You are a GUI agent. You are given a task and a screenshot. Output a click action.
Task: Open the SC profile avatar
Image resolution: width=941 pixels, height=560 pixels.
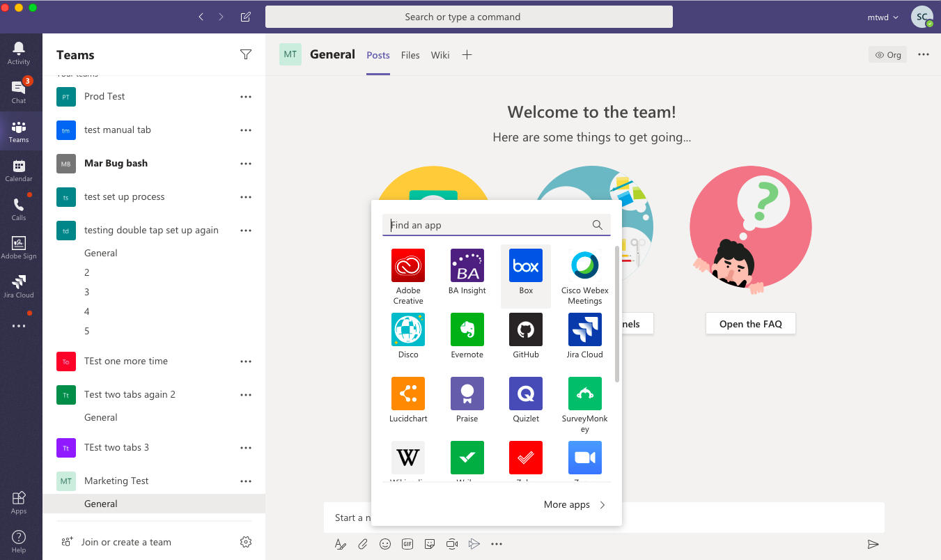922,17
